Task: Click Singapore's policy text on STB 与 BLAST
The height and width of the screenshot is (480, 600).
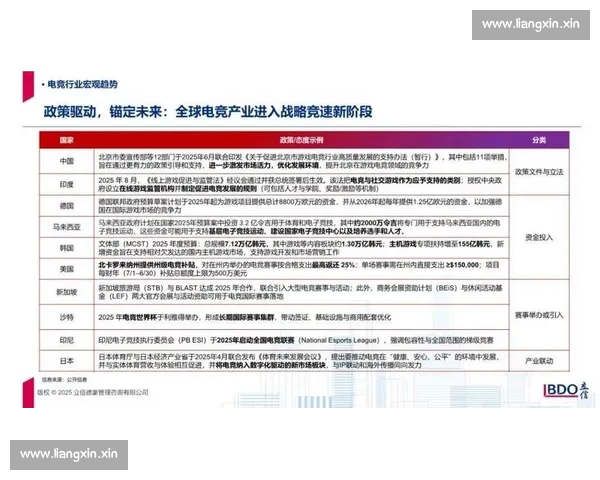Action: (x=302, y=292)
